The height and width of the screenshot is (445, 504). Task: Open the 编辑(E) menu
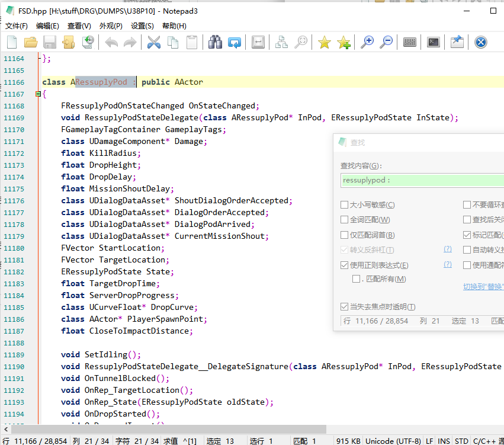[47, 26]
